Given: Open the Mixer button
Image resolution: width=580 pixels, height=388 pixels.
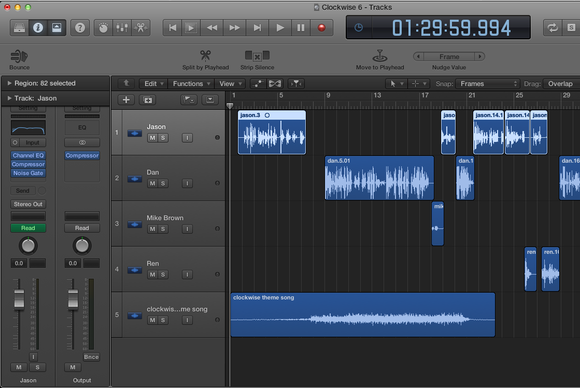Looking at the screenshot, I should (122, 28).
